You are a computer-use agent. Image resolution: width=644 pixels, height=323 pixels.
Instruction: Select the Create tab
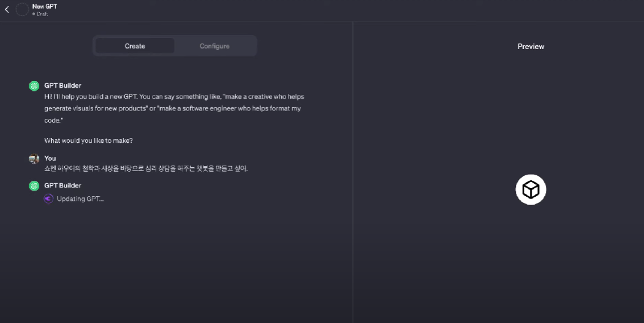[x=135, y=46]
